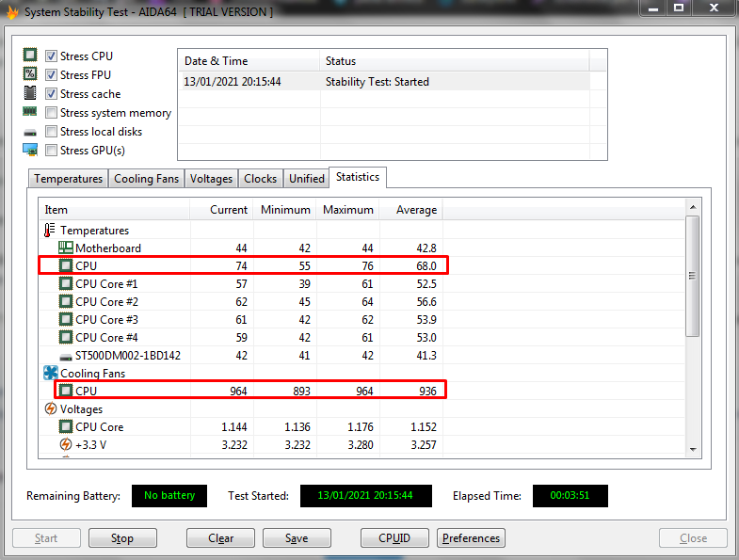Viewport: 739px width, 560px height.
Task: Click the chip icon of CPU temperature row
Action: point(66,265)
